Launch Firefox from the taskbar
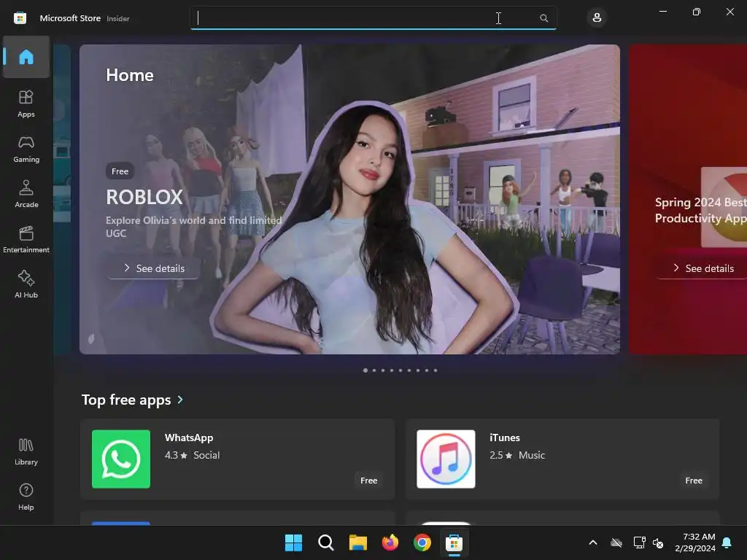 click(x=390, y=542)
